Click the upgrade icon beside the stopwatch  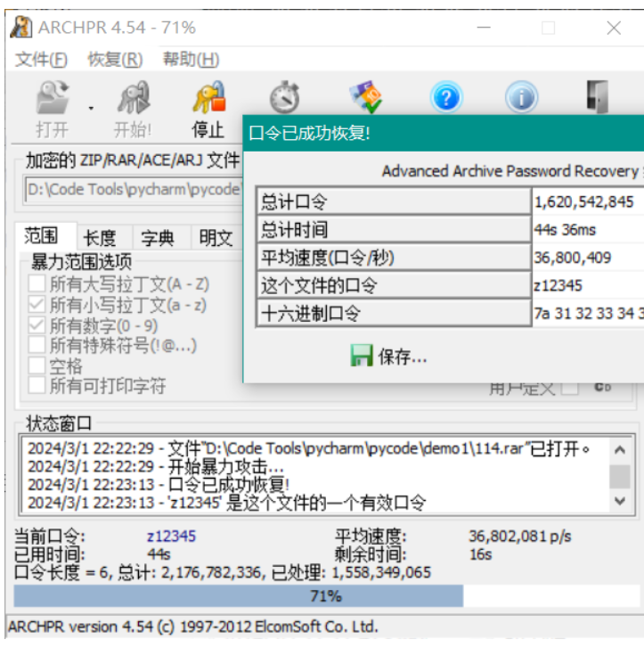coord(365,98)
